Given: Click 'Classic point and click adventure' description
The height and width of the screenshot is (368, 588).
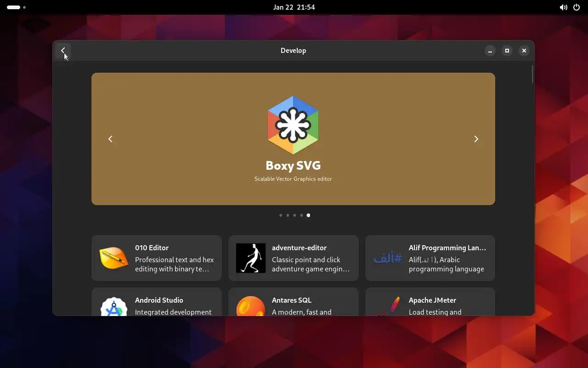Looking at the screenshot, I should click(311, 264).
